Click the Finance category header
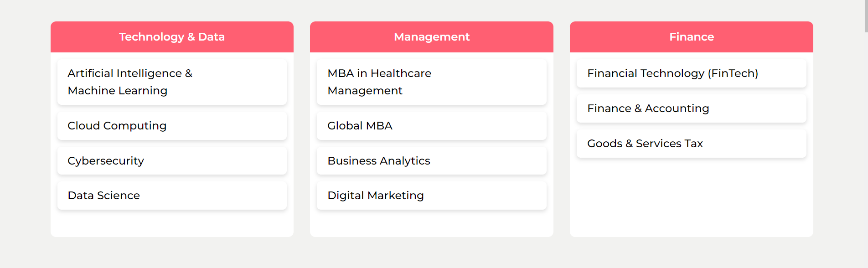 tap(692, 37)
